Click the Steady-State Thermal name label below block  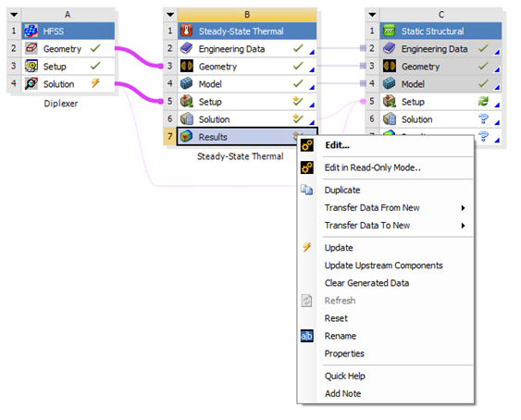coord(241,156)
